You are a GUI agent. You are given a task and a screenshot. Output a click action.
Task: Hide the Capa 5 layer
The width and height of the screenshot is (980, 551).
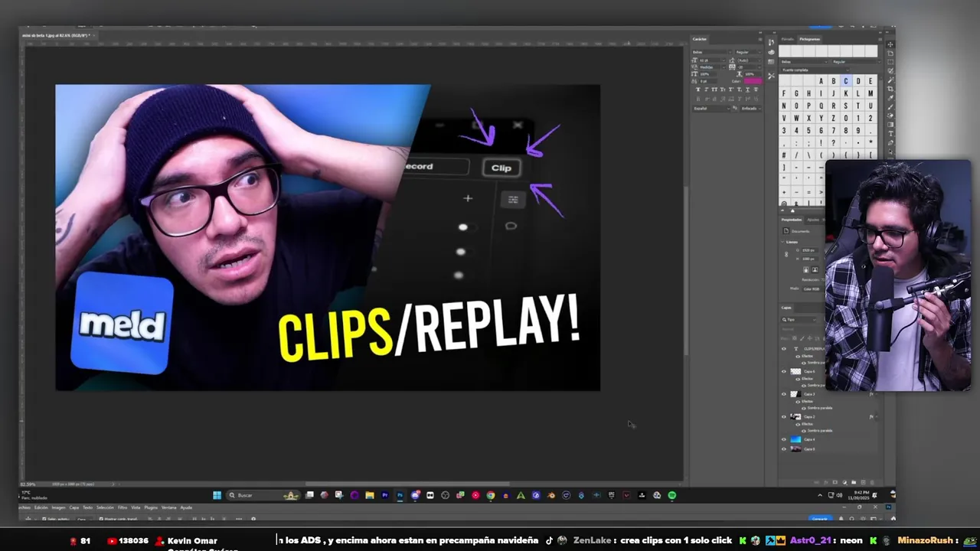[x=783, y=448]
